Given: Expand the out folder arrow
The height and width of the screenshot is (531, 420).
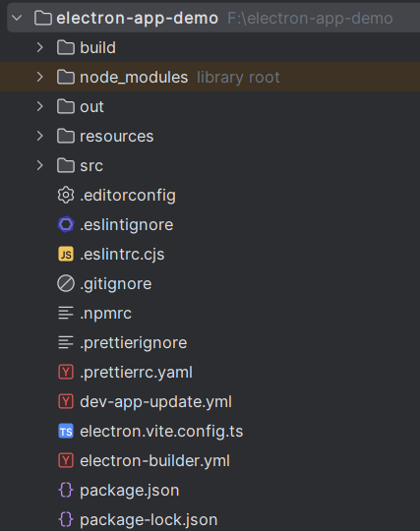Looking at the screenshot, I should (x=40, y=106).
